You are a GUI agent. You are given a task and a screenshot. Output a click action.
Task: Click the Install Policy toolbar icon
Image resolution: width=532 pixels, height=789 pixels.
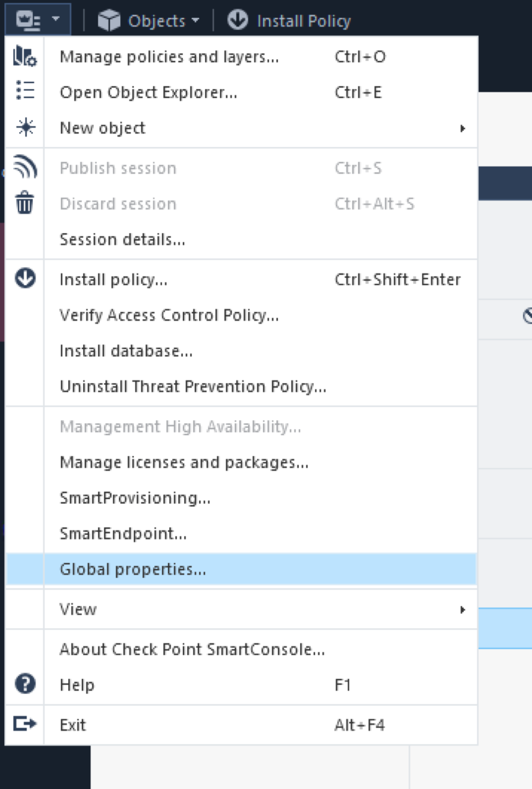(x=237, y=20)
